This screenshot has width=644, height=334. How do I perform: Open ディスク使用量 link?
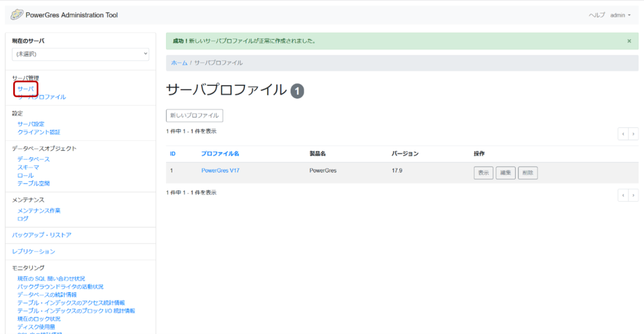coord(36,327)
